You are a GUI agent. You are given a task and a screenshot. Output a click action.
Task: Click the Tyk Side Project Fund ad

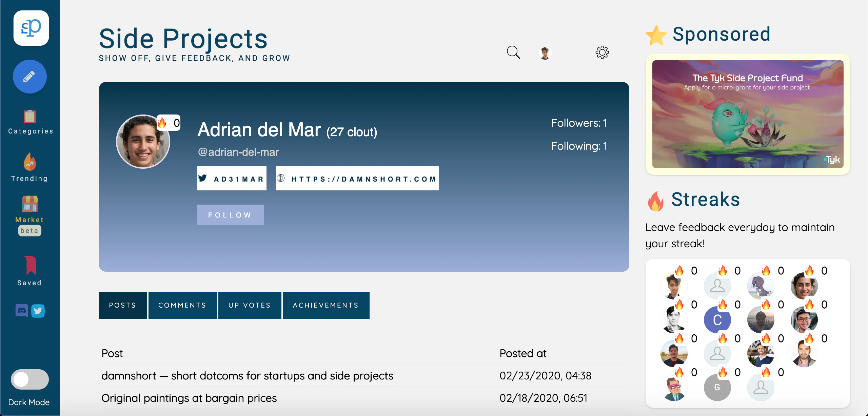coord(748,114)
